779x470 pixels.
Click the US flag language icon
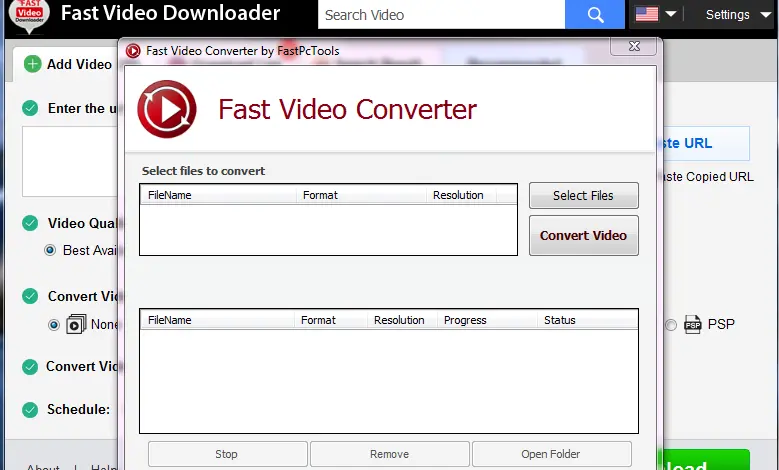[x=647, y=14]
